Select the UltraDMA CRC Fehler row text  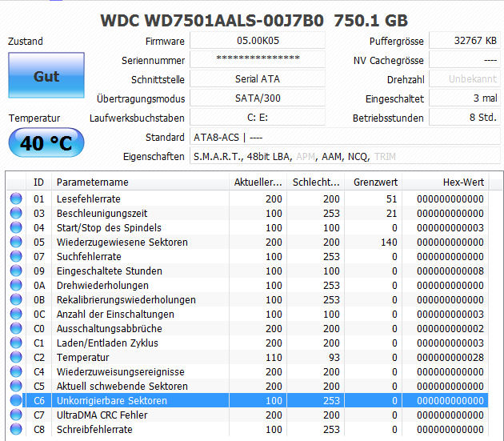(102, 415)
